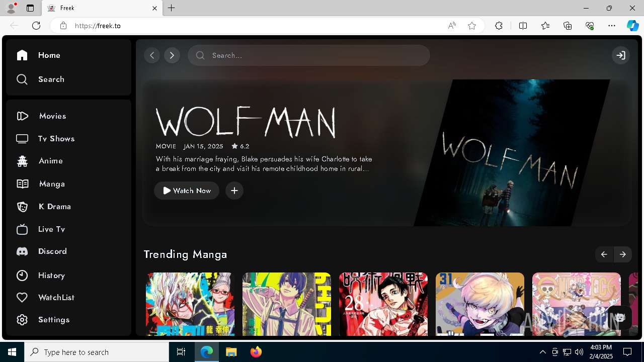Screen dimensions: 644x362
Task: Open the tab actions menu icon
Action: pos(30,8)
